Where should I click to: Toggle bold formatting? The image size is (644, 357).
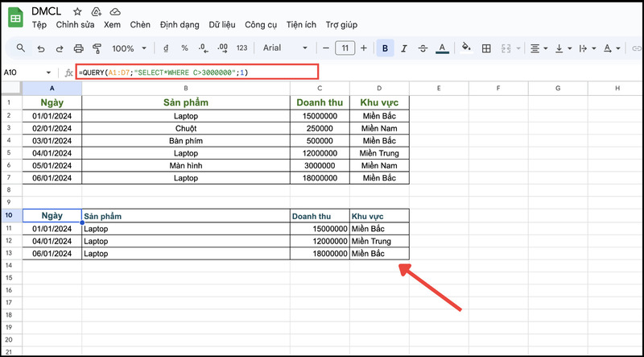tap(386, 48)
